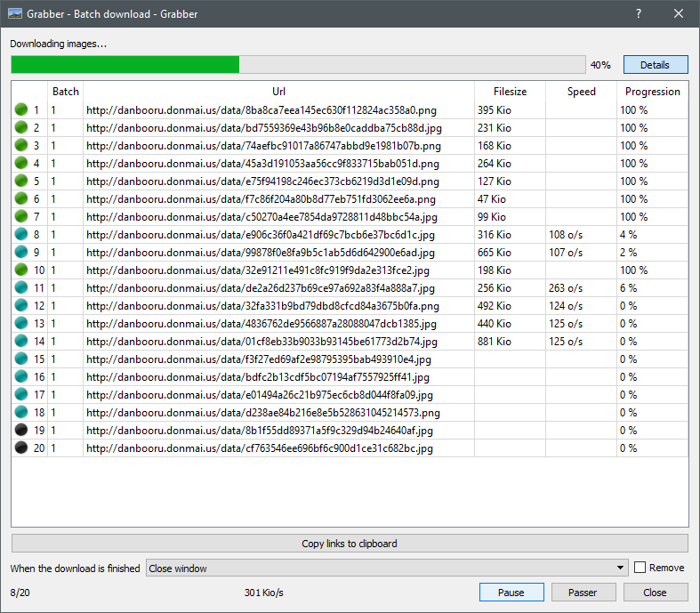700x613 pixels.
Task: Select the URL ending 74aefbc91017a86747abbd9e1981b07b.png
Action: [263, 146]
